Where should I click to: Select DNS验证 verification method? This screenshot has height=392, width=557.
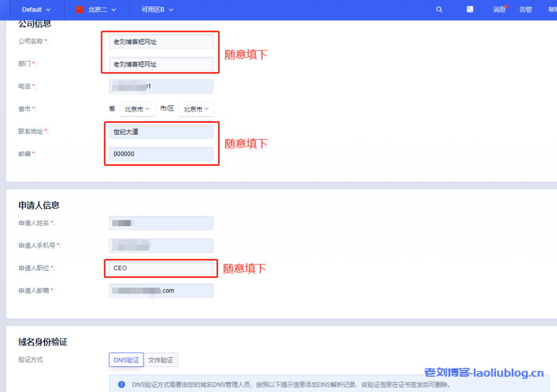126,360
